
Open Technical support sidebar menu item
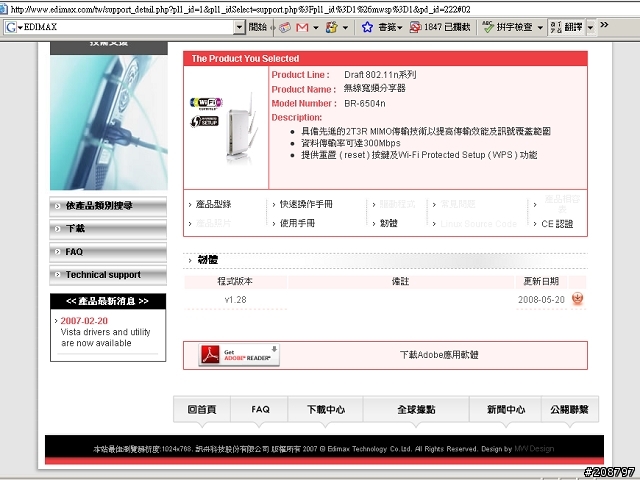click(x=108, y=275)
